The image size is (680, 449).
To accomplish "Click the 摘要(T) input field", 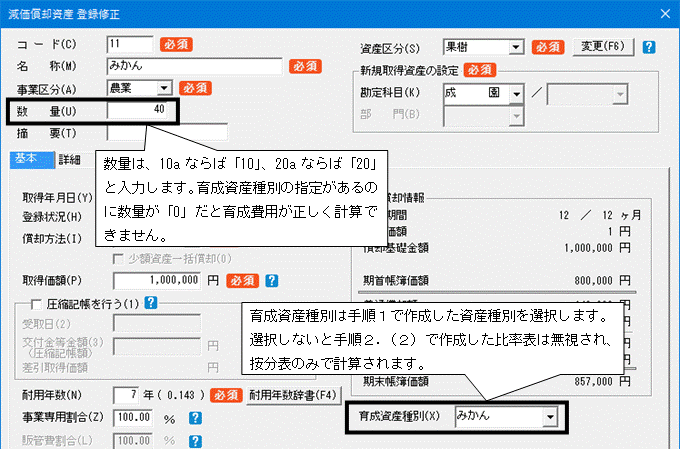I will pyautogui.click(x=167, y=133).
